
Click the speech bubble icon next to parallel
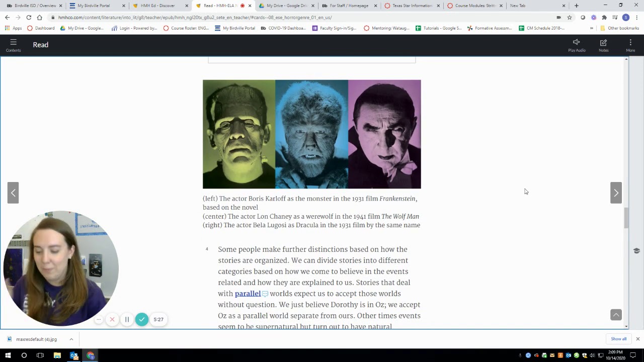point(265,294)
